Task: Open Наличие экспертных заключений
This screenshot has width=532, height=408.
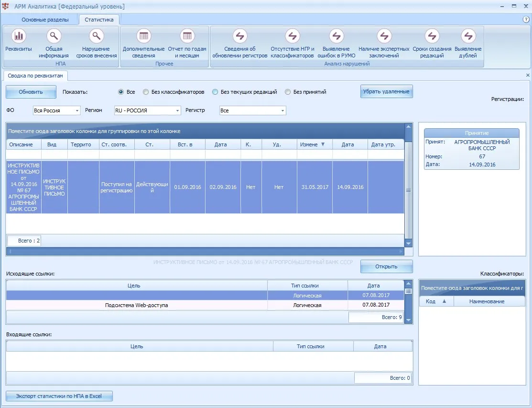Action: [x=384, y=36]
